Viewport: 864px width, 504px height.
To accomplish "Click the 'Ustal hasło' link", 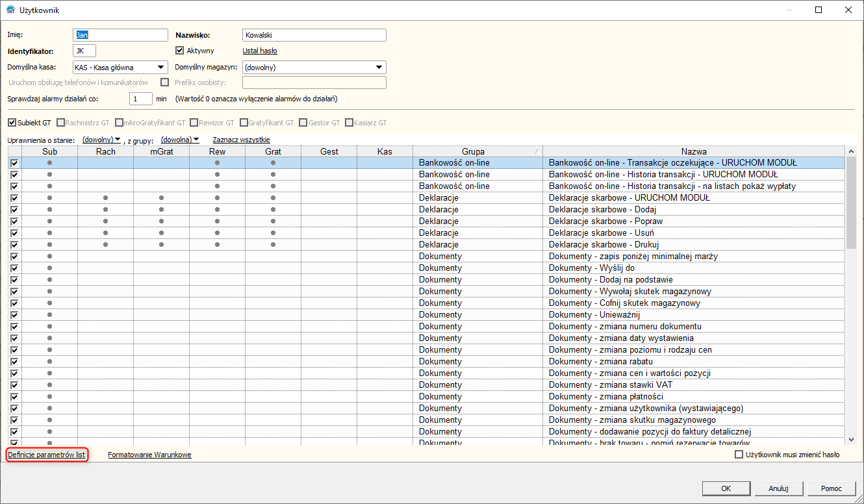I will point(260,51).
